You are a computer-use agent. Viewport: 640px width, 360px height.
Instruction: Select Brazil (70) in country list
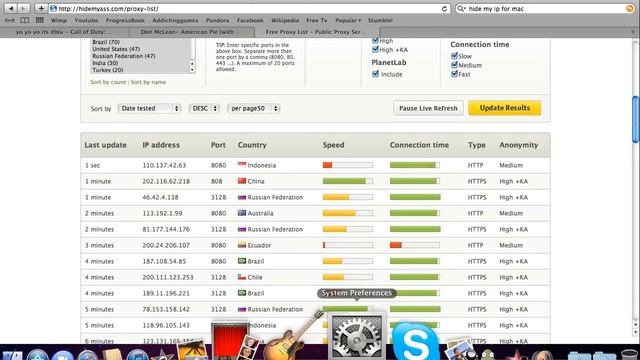point(106,42)
